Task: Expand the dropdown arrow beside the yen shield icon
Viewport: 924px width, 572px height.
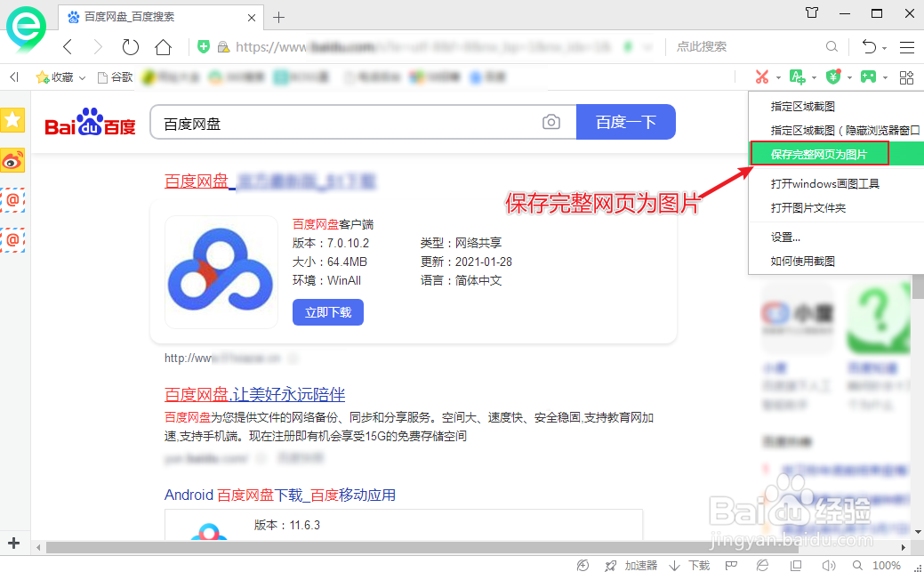Action: tap(849, 78)
